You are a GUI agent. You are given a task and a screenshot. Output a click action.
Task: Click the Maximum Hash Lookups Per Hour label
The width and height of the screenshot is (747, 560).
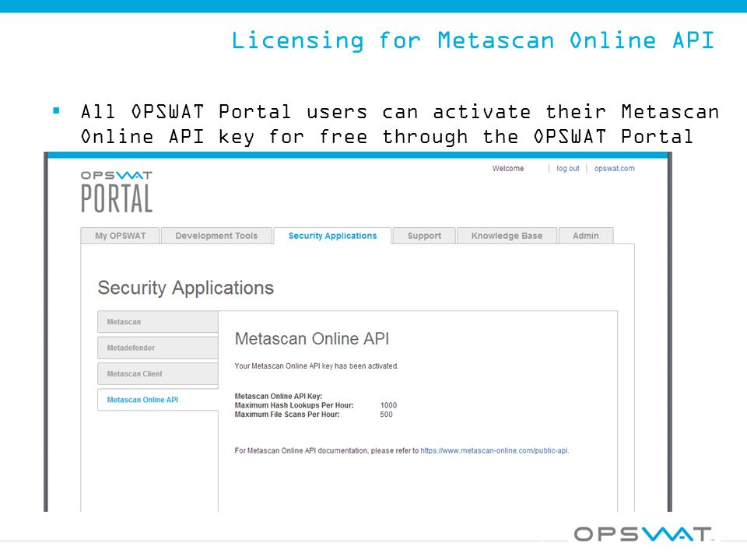click(x=294, y=405)
